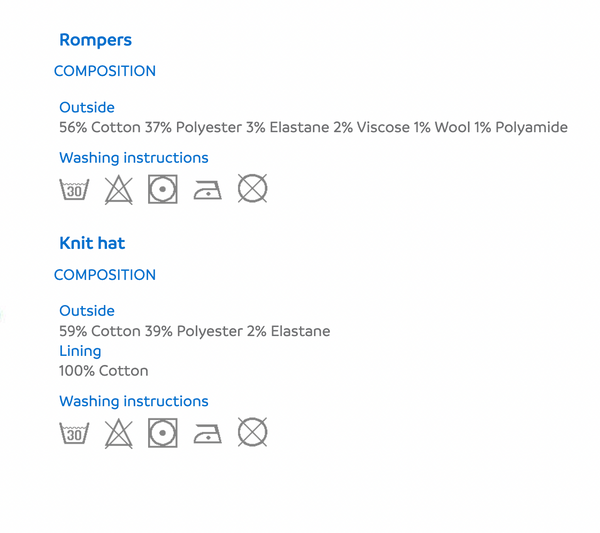This screenshot has width=600, height=533.
Task: Click COMPOSITION label under Rompers
Action: tap(105, 71)
